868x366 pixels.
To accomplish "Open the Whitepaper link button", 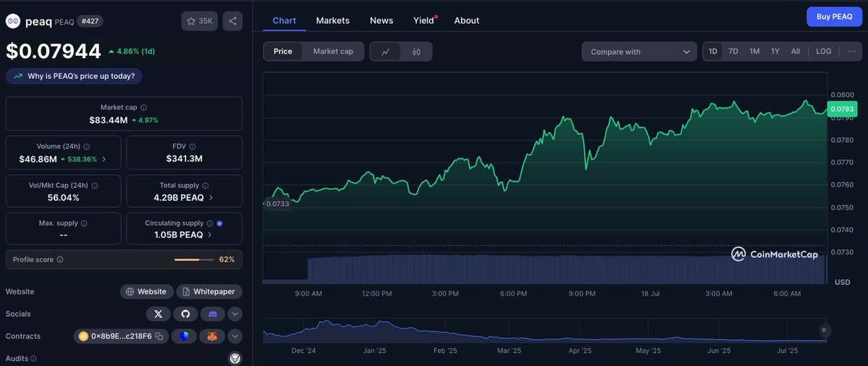I will (x=209, y=291).
